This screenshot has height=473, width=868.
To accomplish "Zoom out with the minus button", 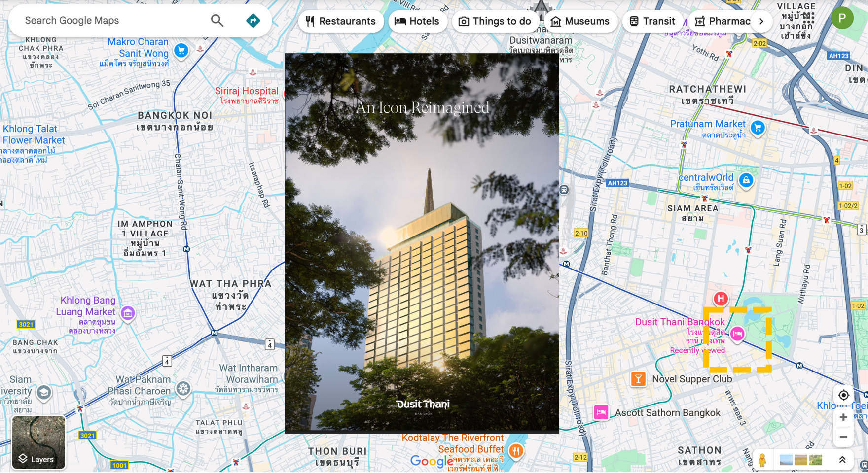I will tap(843, 437).
